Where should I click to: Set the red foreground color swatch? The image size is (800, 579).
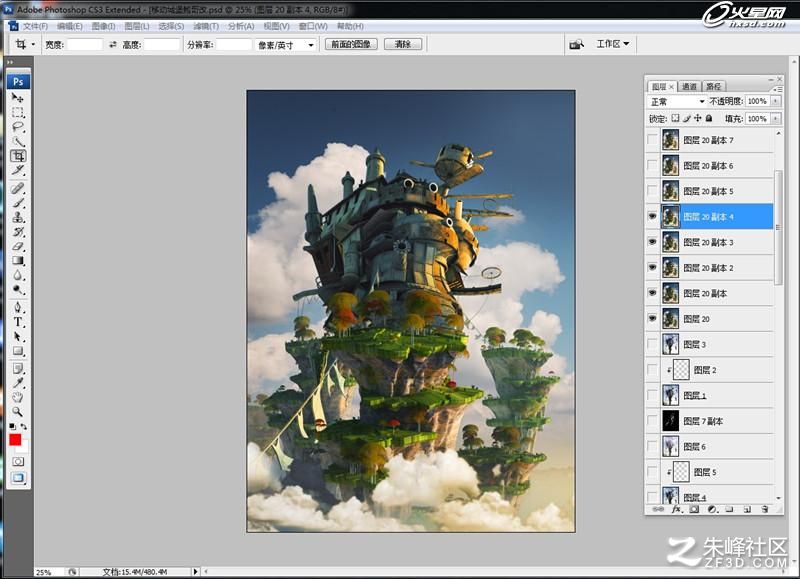coord(15,440)
